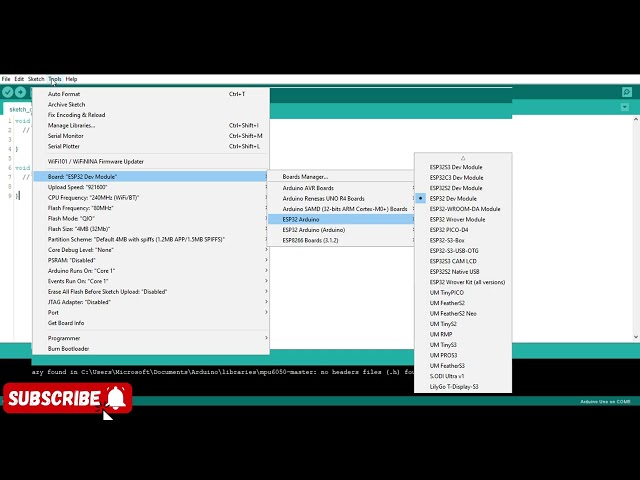
Task: Choose Auto Format
Action: 151,94
